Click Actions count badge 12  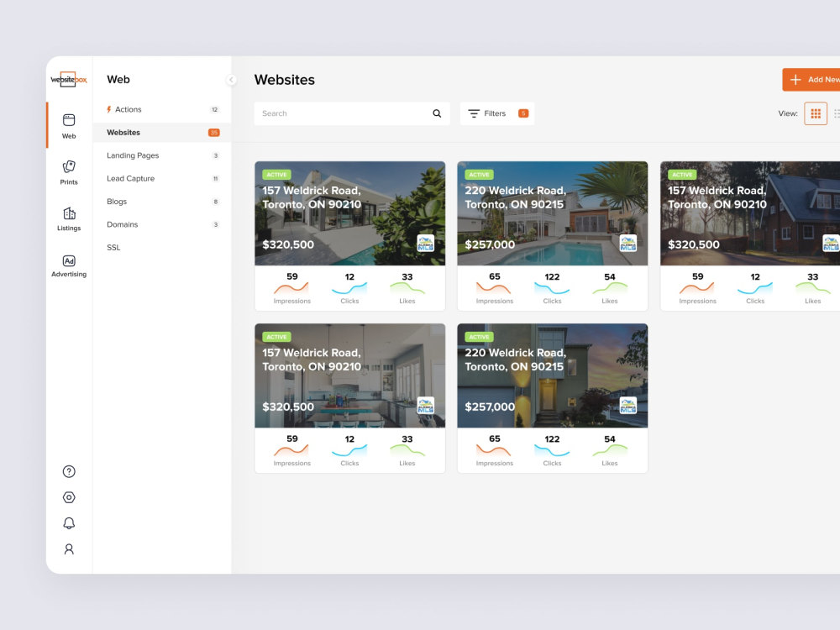(x=215, y=109)
